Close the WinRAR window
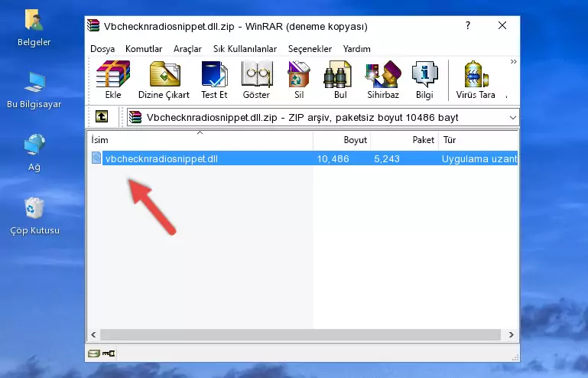The image size is (588, 378). tap(502, 25)
